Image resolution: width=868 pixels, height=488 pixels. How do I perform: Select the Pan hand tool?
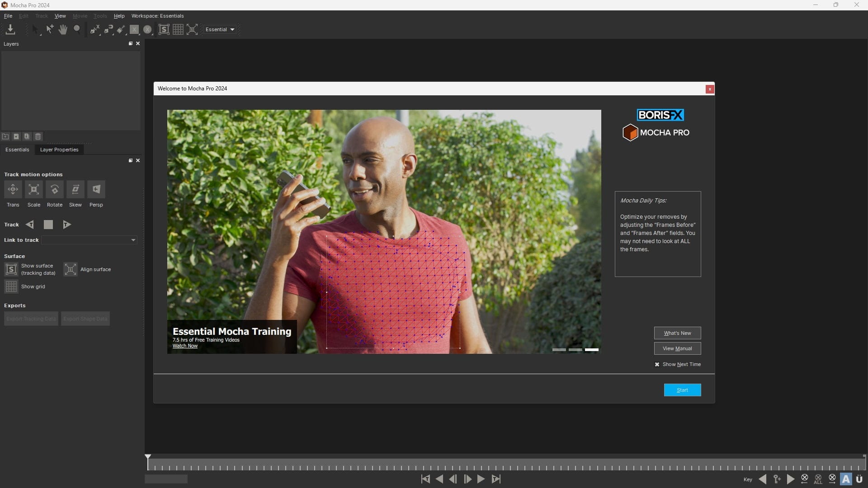click(63, 29)
